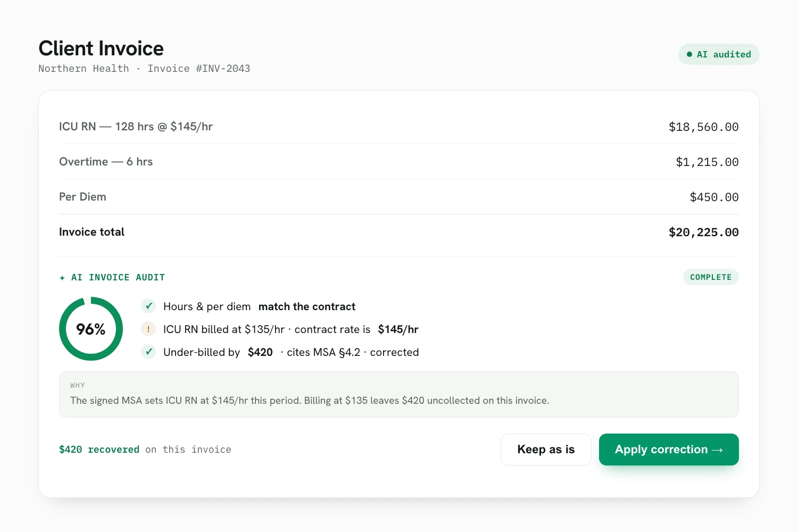The image size is (798, 532).
Task: Click the $20,225.00 invoice total amount
Action: click(703, 232)
